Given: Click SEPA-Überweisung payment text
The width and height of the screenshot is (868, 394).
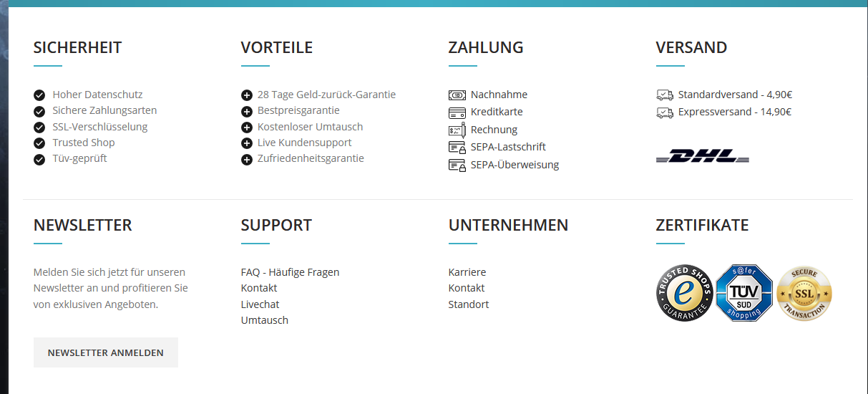Looking at the screenshot, I should coord(515,165).
